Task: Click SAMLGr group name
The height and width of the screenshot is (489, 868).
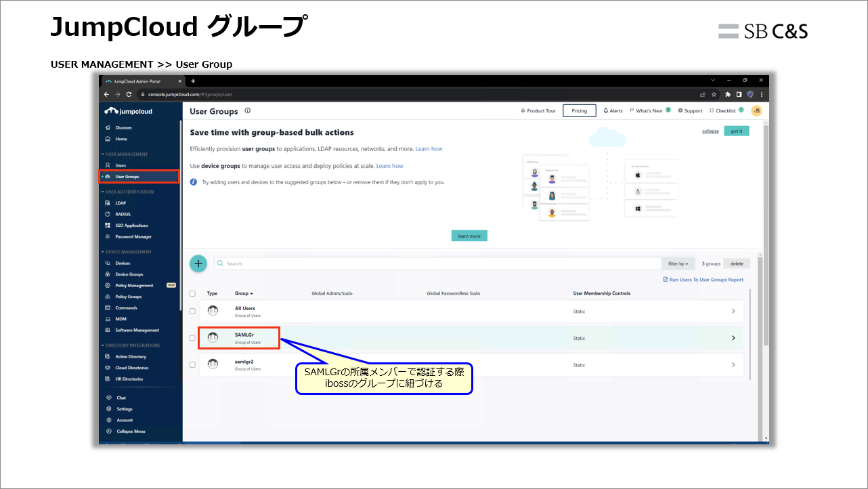Action: (244, 335)
